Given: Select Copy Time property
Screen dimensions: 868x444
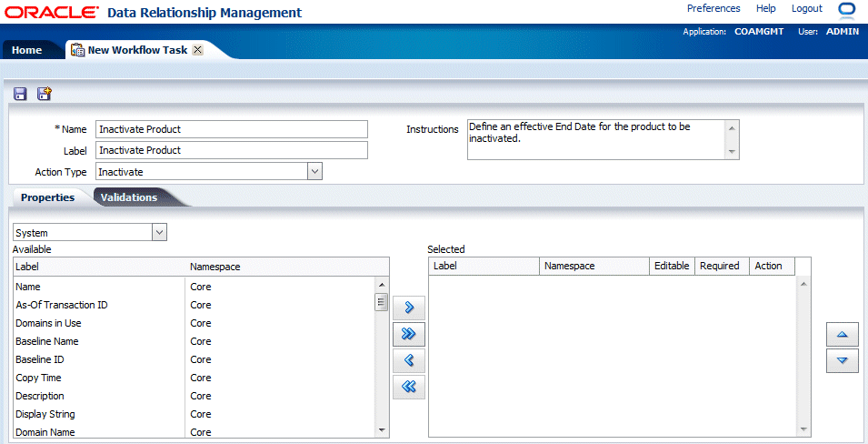Looking at the screenshot, I should 194,378.
